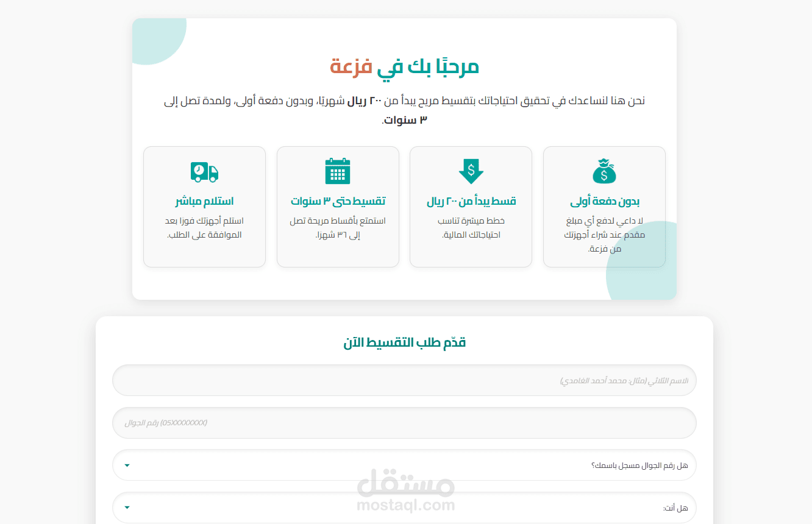
Task: Click the dollar down-arrow icon
Action: point(471,171)
